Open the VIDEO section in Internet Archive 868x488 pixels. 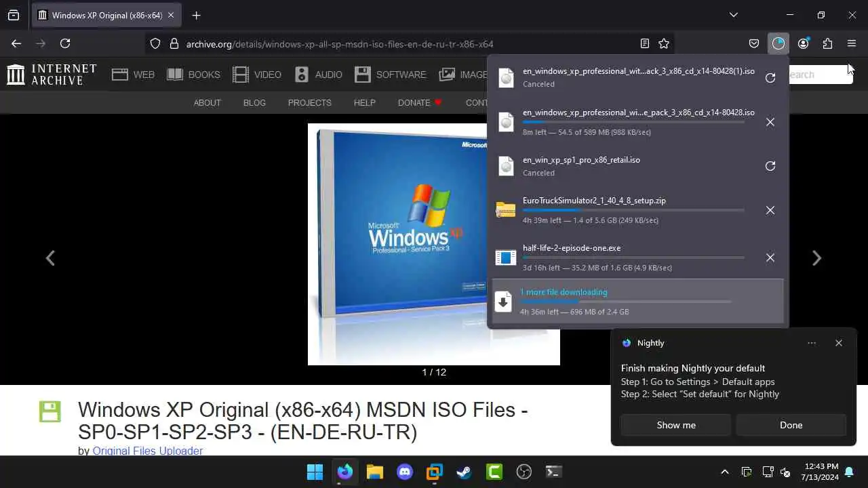pos(257,75)
